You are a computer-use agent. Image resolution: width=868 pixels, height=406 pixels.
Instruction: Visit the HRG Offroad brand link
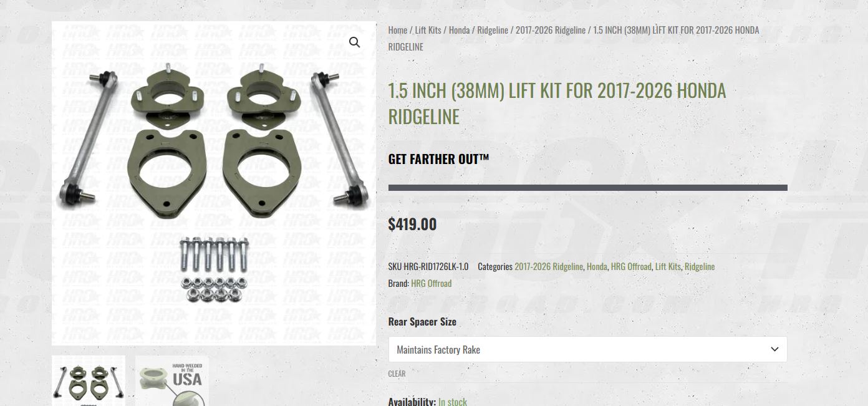point(432,283)
